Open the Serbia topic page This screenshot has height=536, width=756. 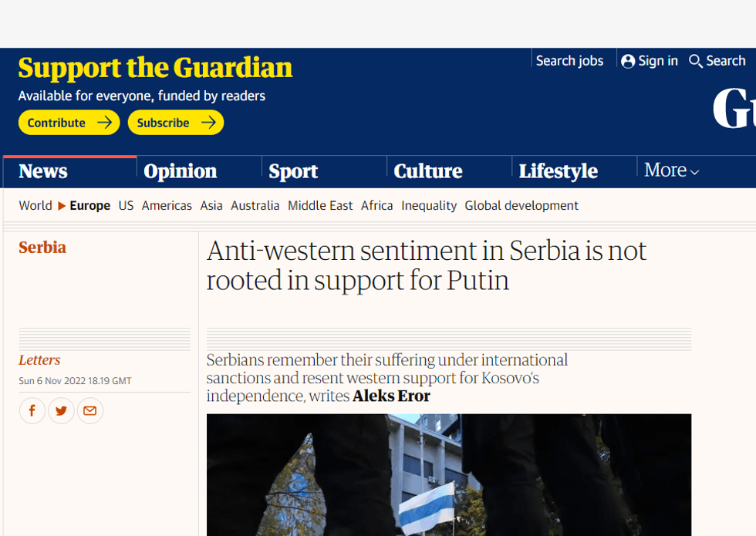[x=42, y=247]
